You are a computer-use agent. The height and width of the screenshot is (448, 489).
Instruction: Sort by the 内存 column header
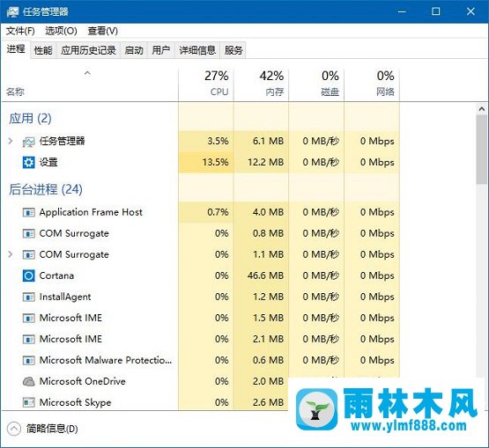(x=261, y=84)
